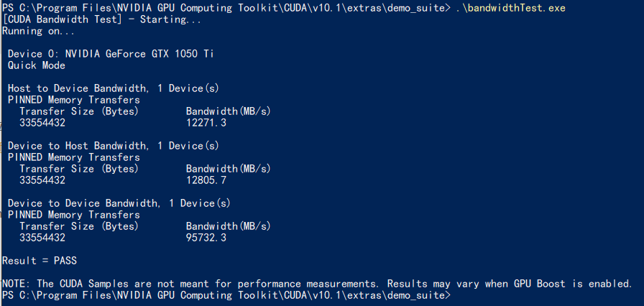Click the 95732.3 bandwidth value
The image size is (644, 306).
[x=206, y=238]
